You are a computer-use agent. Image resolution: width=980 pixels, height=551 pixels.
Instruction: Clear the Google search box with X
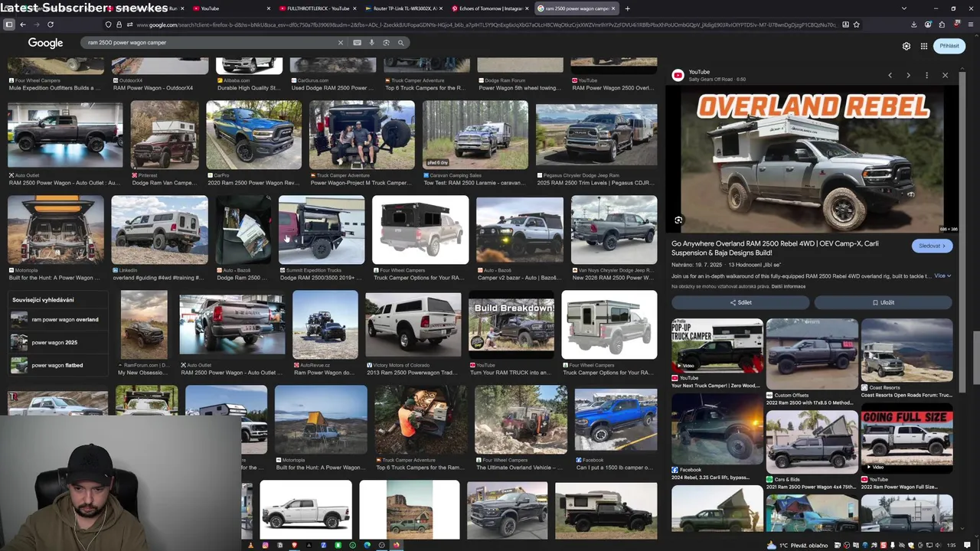tap(341, 43)
